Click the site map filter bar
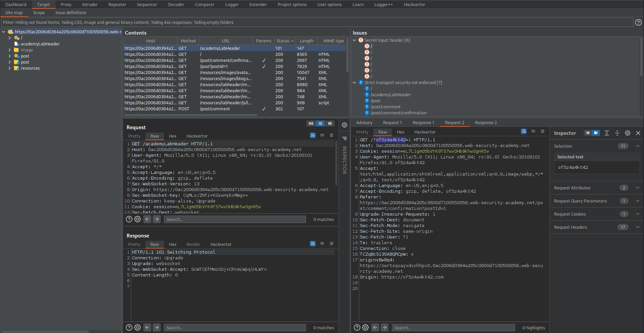The image size is (644, 333). (317, 22)
